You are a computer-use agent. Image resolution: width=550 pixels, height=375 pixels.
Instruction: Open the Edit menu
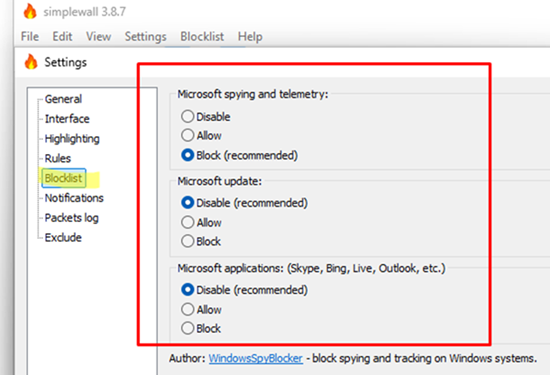62,36
